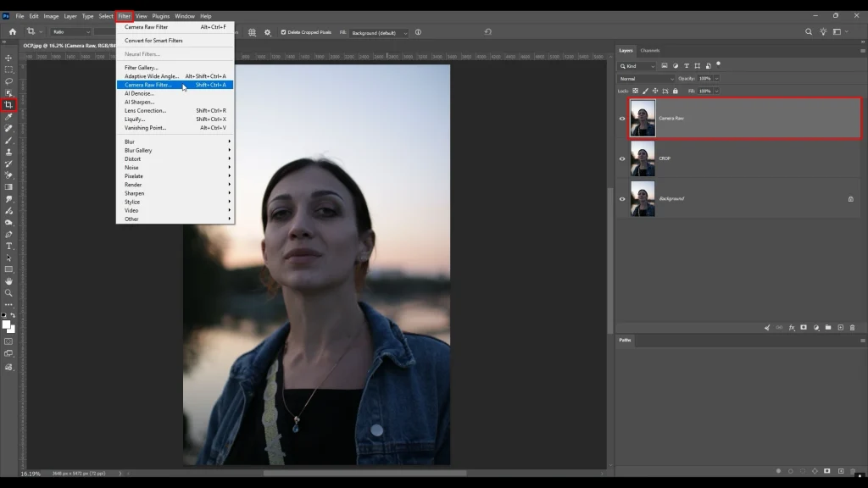868x488 pixels.
Task: Add layer style fx icon
Action: [x=792, y=328]
